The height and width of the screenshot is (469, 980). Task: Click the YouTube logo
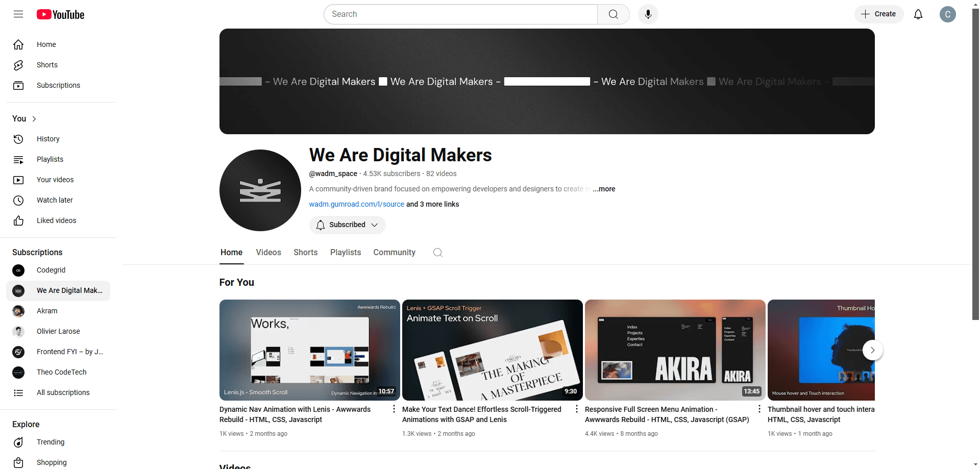[x=60, y=14]
